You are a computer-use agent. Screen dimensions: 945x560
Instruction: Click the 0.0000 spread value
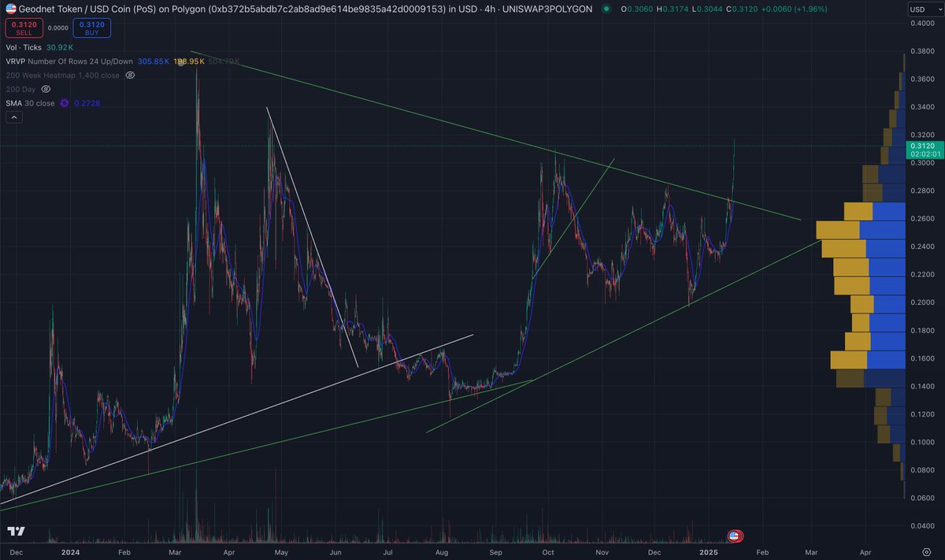click(58, 28)
